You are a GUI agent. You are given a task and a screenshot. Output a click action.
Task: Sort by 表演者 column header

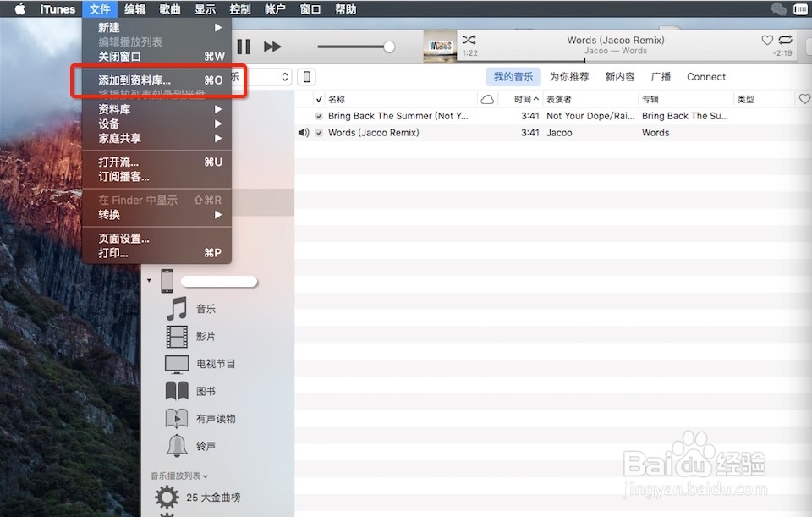[x=559, y=99]
